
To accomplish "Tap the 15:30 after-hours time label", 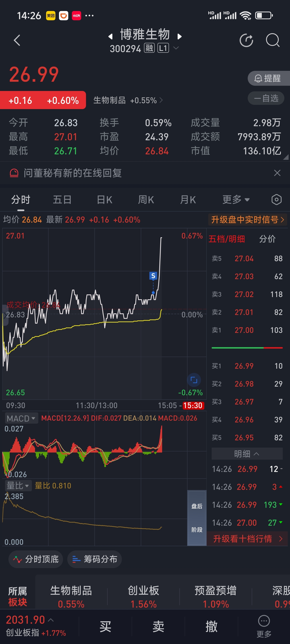I will pos(193,405).
